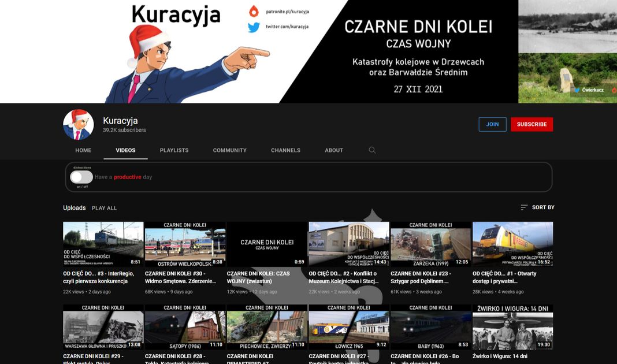This screenshot has height=364, width=617.
Task: Click the Join membership button
Action: point(492,124)
